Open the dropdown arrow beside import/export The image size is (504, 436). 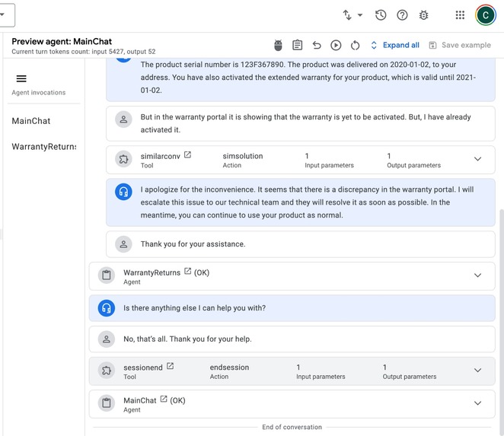[x=360, y=14]
